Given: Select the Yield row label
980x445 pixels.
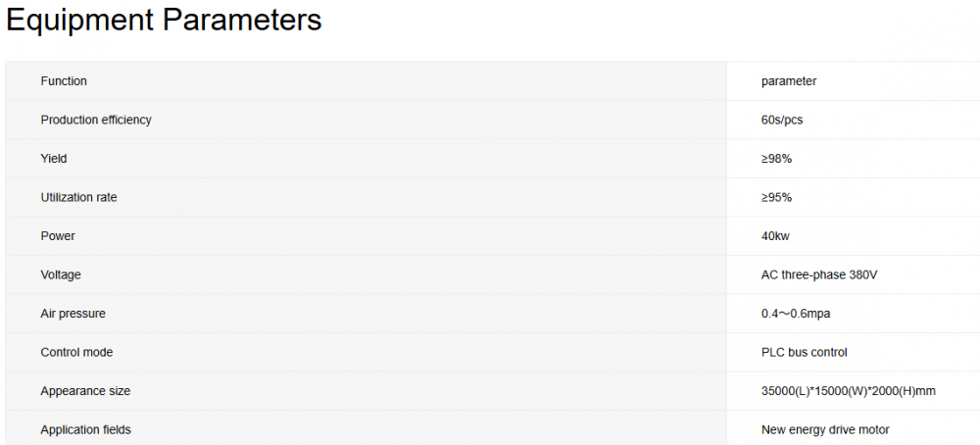Looking at the screenshot, I should coord(54,159).
